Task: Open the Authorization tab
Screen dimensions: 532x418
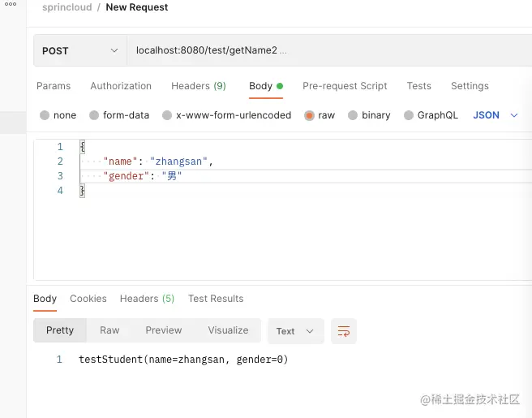Action: (x=121, y=86)
